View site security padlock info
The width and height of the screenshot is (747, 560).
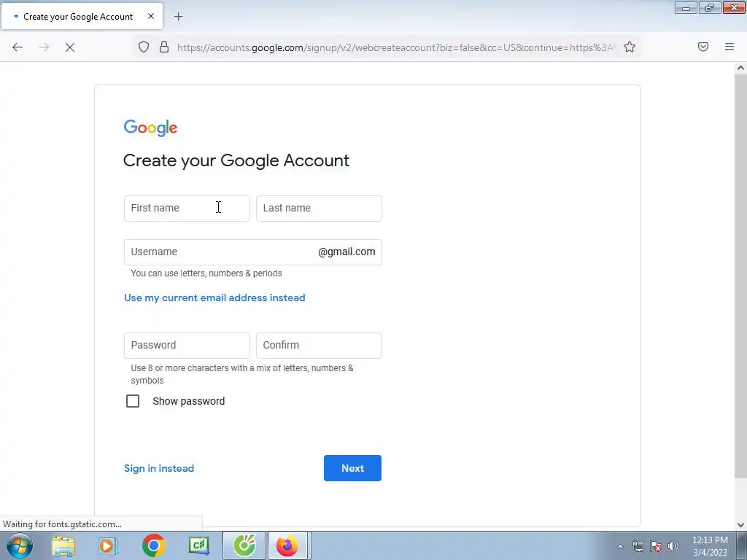coord(164,47)
